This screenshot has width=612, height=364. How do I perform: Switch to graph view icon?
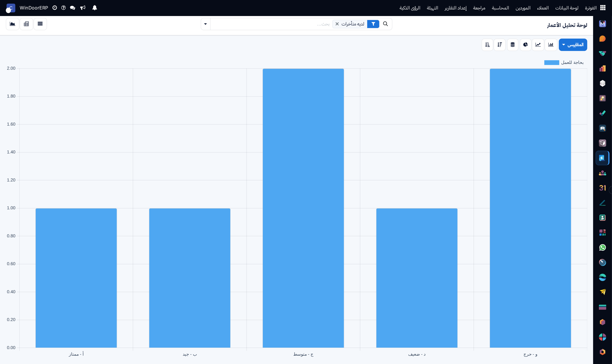[x=13, y=24]
